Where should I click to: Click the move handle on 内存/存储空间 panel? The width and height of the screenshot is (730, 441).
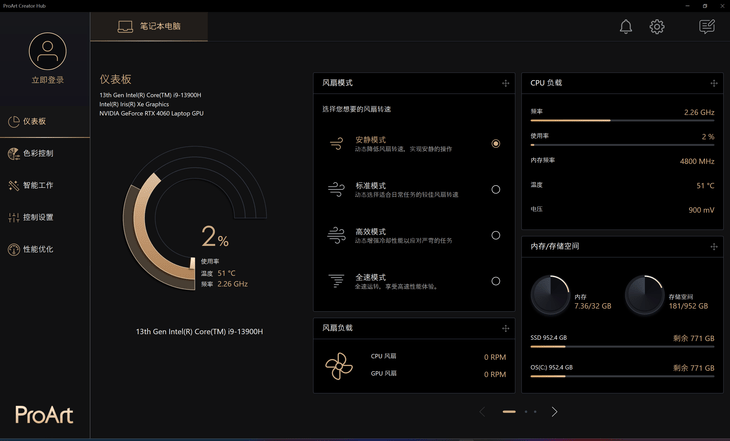tap(713, 246)
